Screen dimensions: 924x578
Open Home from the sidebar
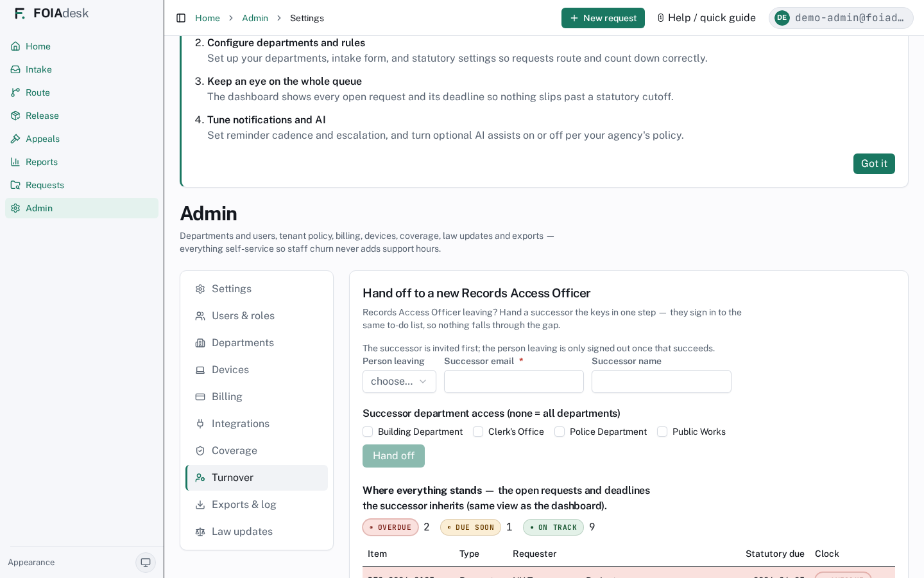tap(81, 46)
